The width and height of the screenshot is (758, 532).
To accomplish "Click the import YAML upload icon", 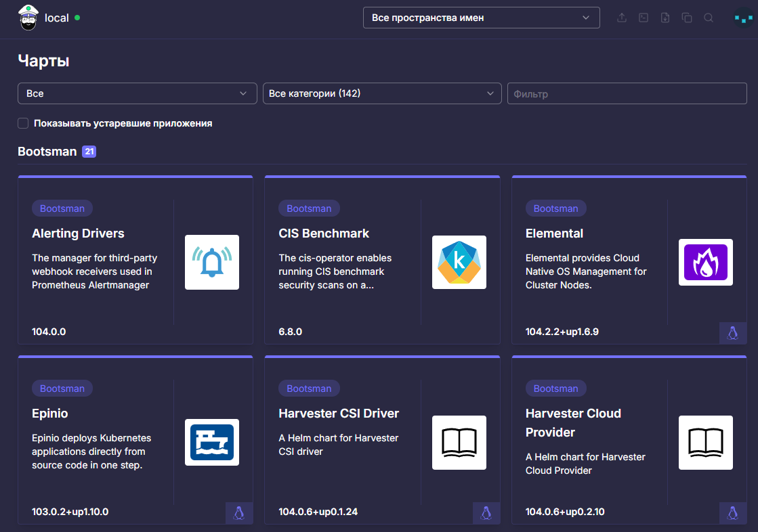I will tap(622, 18).
